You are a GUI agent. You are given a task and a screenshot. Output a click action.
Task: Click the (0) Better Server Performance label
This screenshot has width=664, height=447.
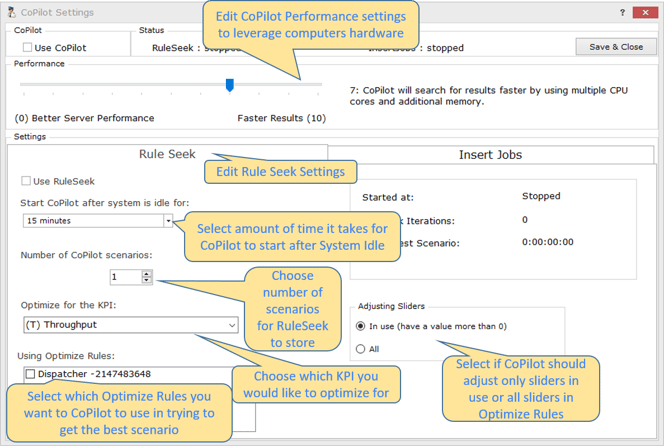coord(84,118)
